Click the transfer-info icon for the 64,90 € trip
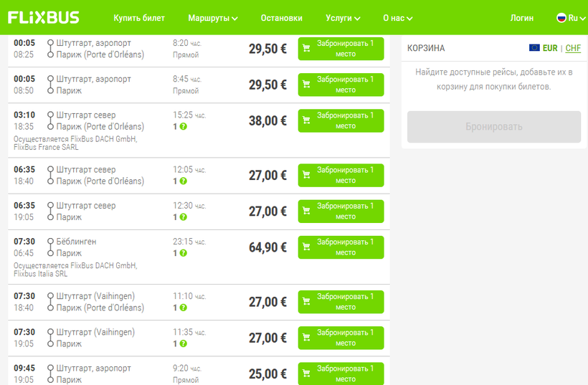This screenshot has height=385, width=588. click(x=183, y=253)
